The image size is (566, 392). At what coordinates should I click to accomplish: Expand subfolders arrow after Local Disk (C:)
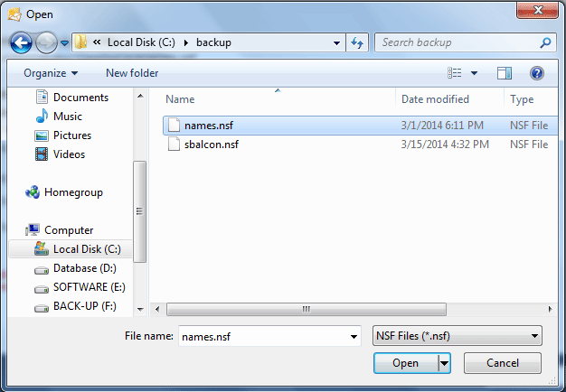[186, 43]
